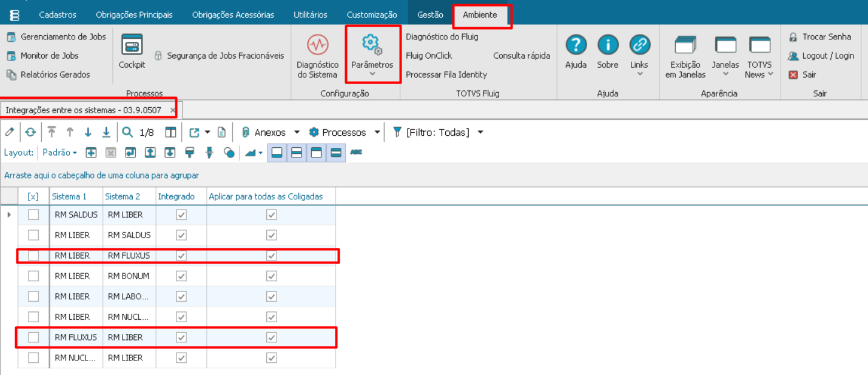Open the Sobre info icon
This screenshot has width=868, height=375.
point(607,45)
